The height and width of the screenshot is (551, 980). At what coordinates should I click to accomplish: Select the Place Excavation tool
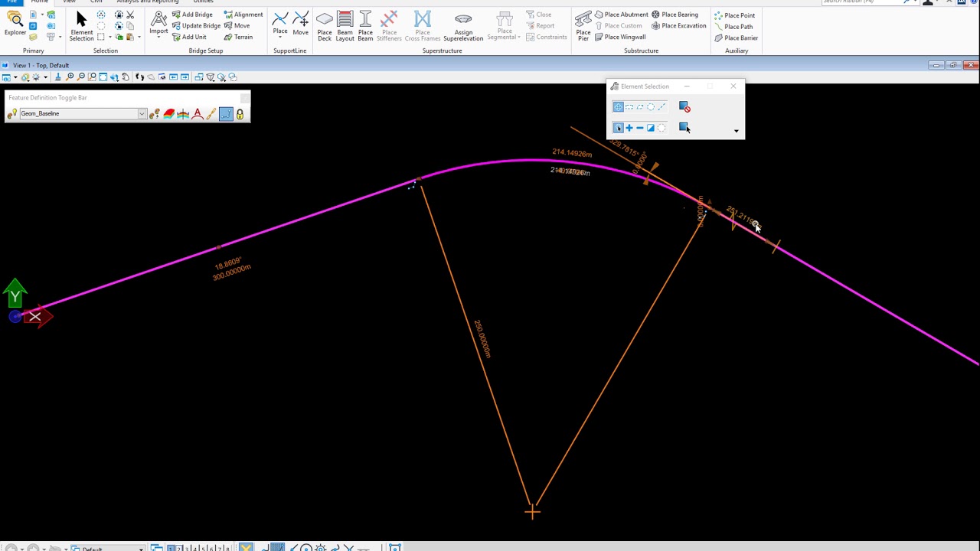(x=678, y=25)
